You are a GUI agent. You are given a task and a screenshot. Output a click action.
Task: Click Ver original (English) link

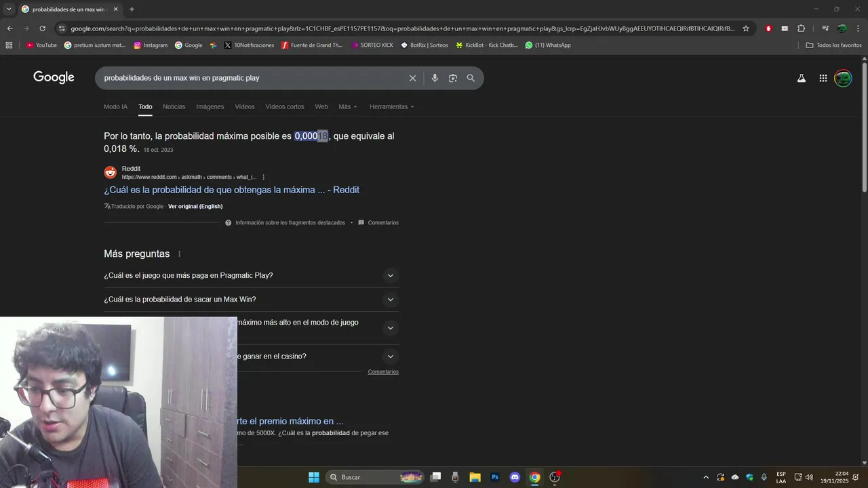tap(195, 207)
